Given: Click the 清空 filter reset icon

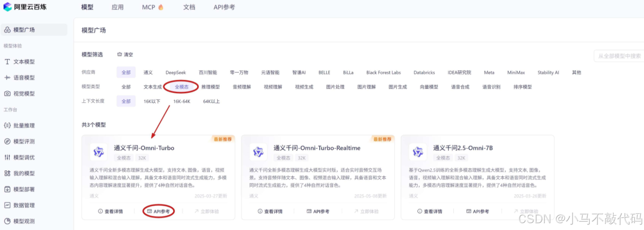Looking at the screenshot, I should pyautogui.click(x=119, y=54).
